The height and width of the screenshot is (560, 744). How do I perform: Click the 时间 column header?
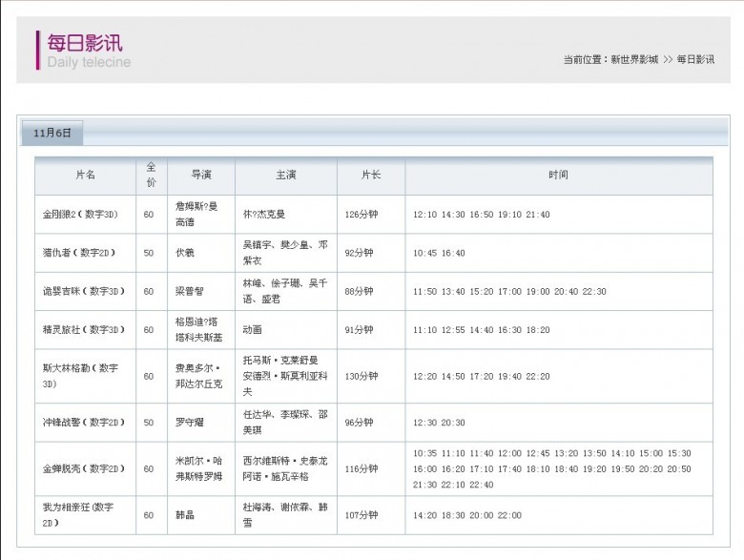click(558, 176)
